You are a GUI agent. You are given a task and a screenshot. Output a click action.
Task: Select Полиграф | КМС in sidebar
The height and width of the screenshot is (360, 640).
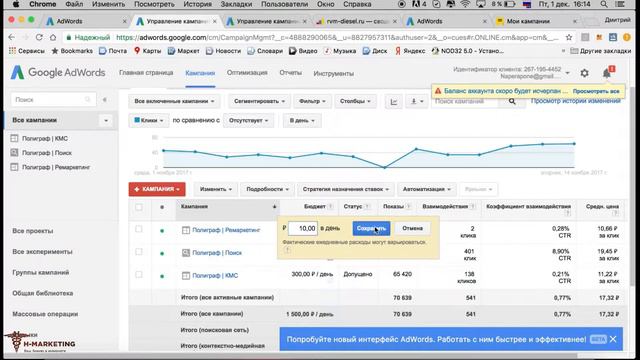coord(44,139)
